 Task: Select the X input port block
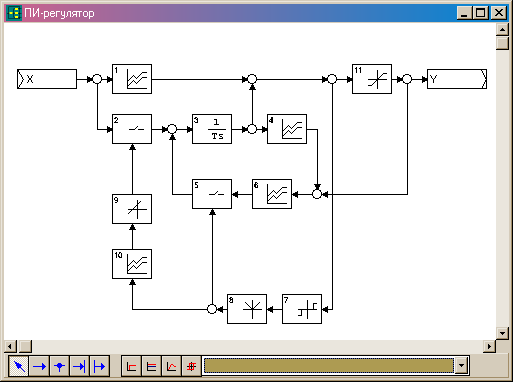[x=47, y=79]
